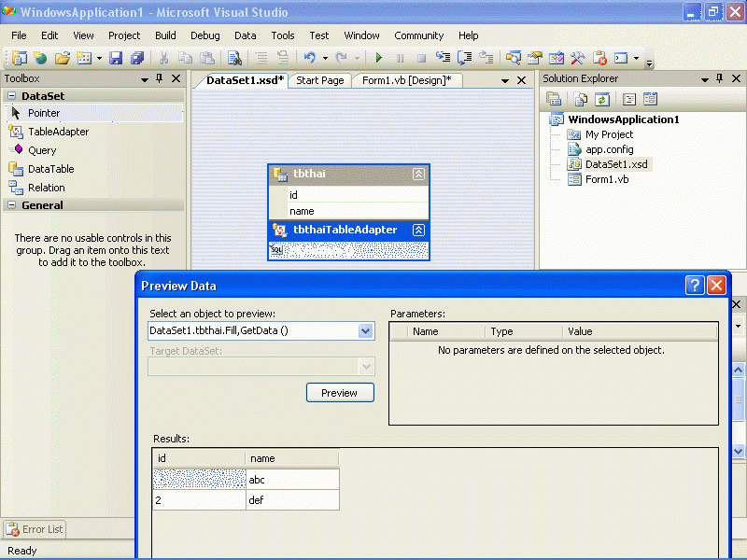The height and width of the screenshot is (560, 747).
Task: Open Error List toolbar icon
Action: coord(599,58)
